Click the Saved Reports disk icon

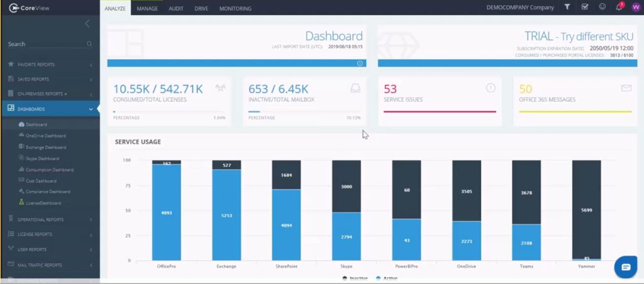(x=11, y=79)
